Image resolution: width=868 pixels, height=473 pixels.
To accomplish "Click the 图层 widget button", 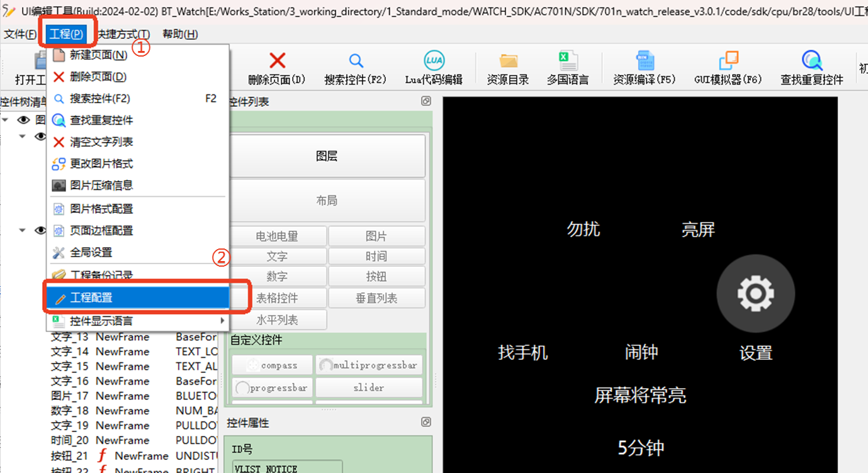I will tap(327, 156).
